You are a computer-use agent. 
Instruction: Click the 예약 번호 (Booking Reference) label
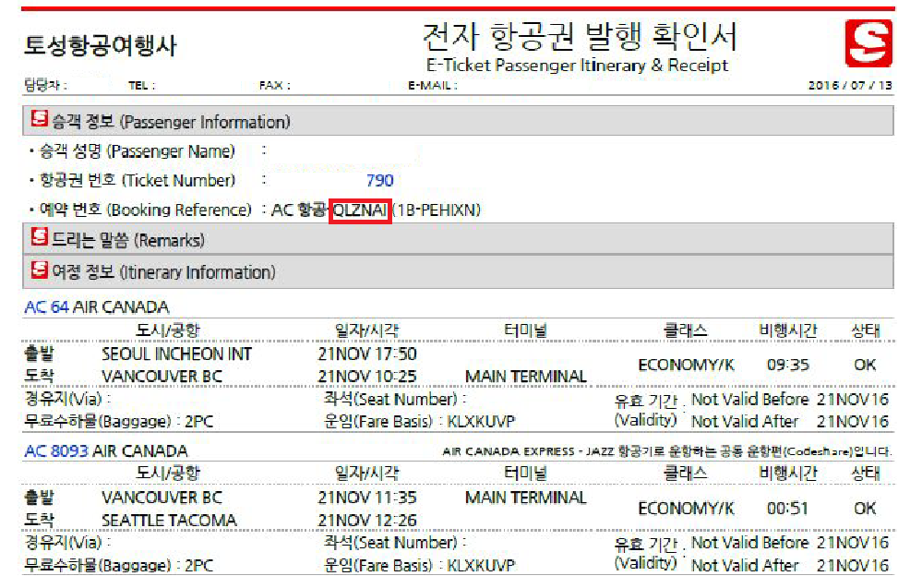(145, 210)
